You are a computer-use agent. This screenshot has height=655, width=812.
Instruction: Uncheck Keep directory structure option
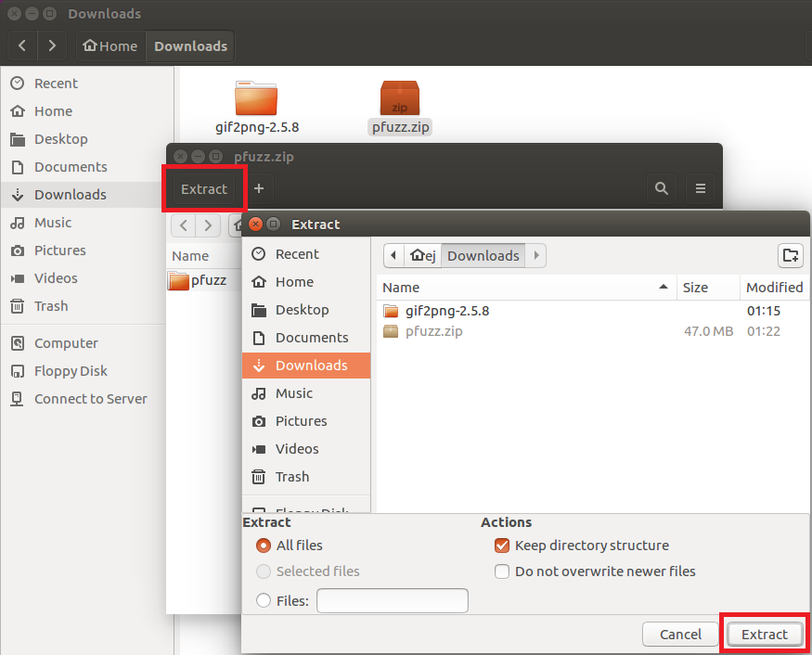[502, 546]
